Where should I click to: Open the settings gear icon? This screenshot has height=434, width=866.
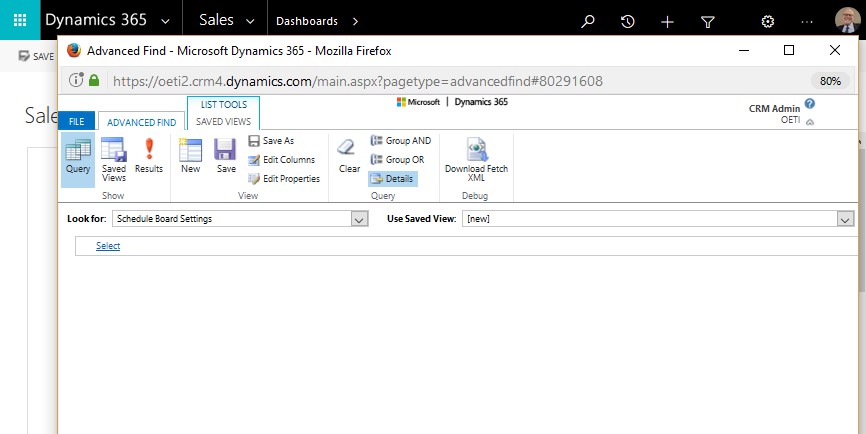768,21
